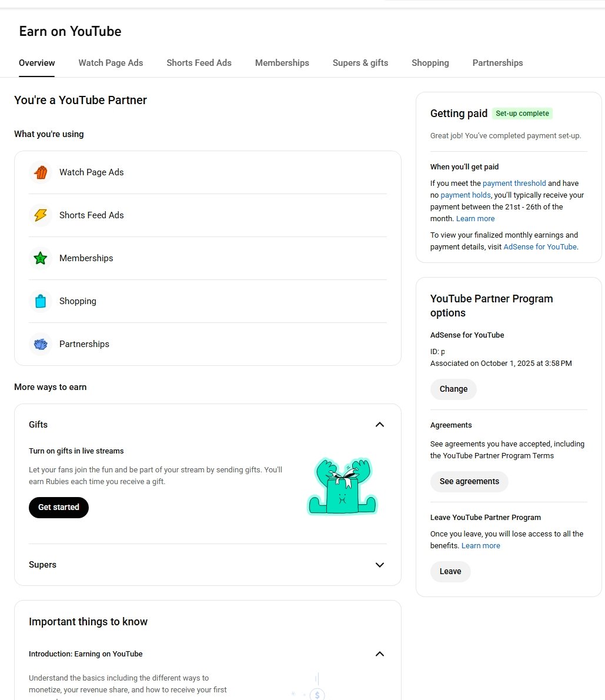Click the payment holds link
The image size is (605, 700).
pyautogui.click(x=466, y=195)
